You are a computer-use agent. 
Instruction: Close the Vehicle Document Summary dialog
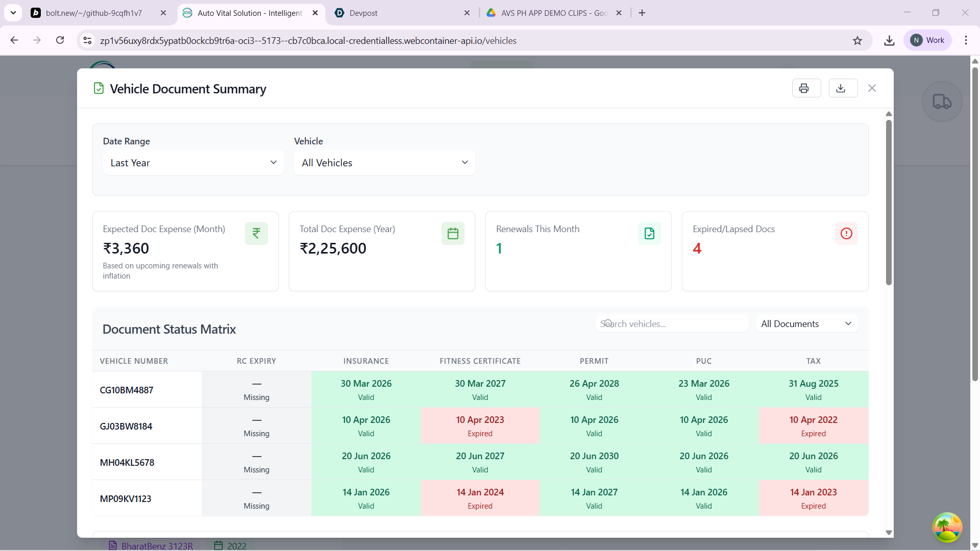click(x=872, y=88)
